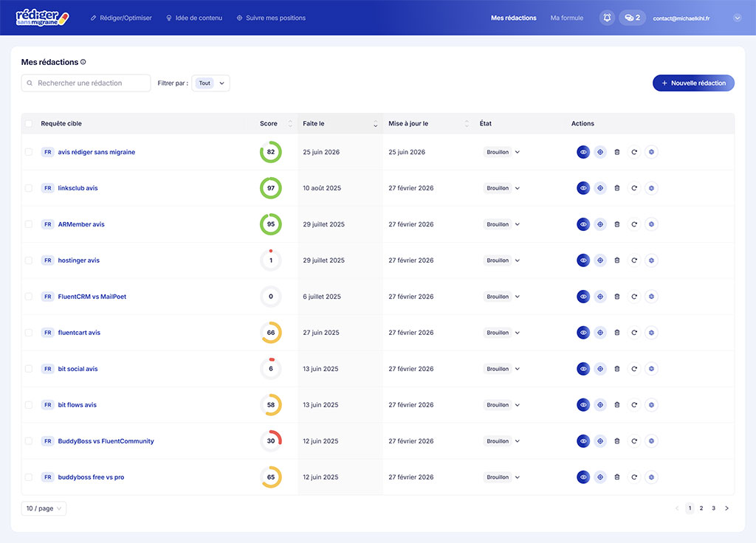The width and height of the screenshot is (756, 543).
Task: Click globe icon in 'buddyboss free vs pro' row
Action: (651, 477)
